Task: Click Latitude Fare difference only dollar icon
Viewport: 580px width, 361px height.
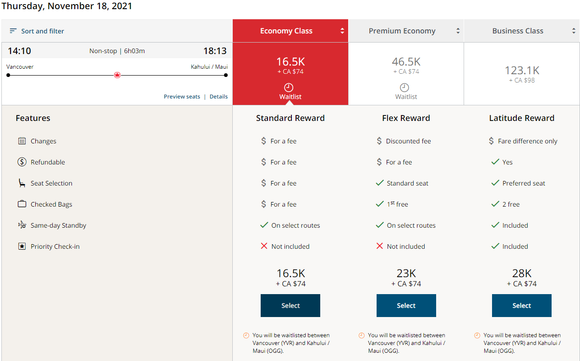Action: point(491,141)
